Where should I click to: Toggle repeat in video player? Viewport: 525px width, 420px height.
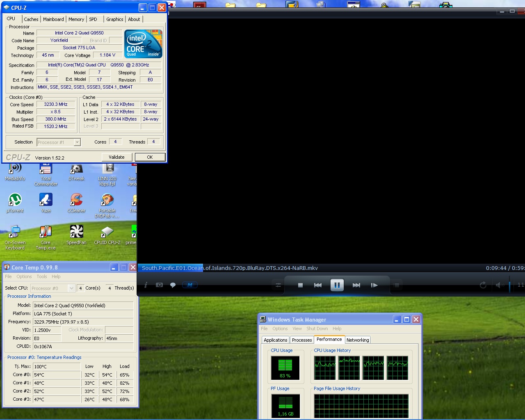click(483, 285)
